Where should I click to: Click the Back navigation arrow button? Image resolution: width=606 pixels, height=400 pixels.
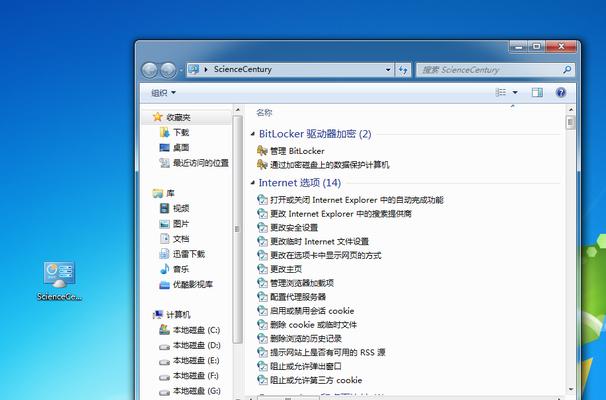pos(149,70)
